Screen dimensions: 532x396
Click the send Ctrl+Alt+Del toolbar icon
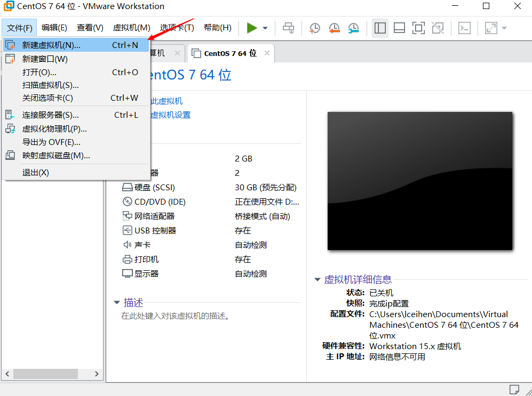(x=289, y=28)
